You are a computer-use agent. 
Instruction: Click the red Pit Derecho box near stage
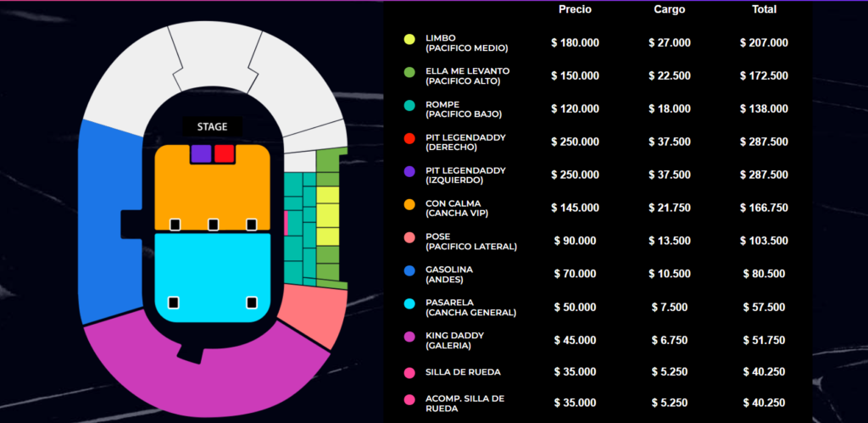coord(224,154)
